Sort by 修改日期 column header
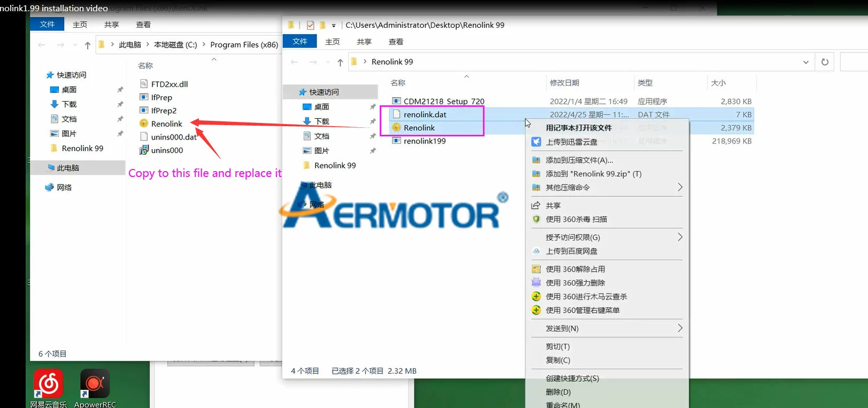 564,83
